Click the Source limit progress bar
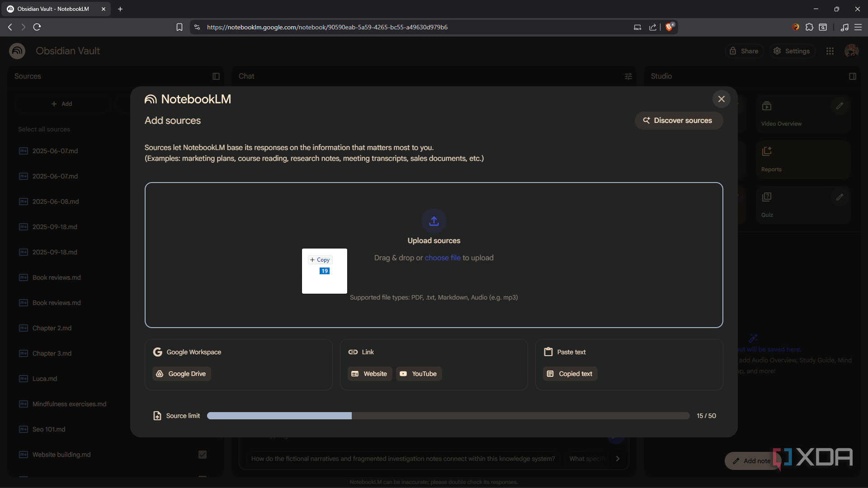Screen dimensions: 868x488 point(448,416)
